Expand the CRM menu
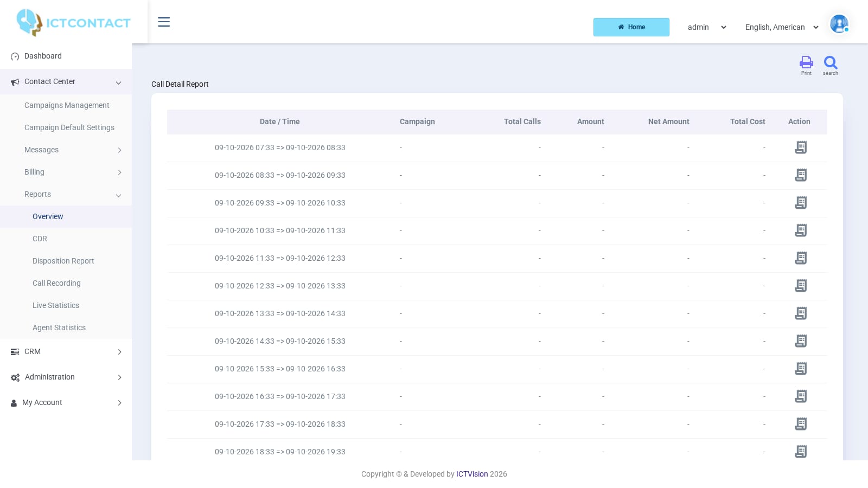This screenshot has height=488, width=868. (66, 351)
